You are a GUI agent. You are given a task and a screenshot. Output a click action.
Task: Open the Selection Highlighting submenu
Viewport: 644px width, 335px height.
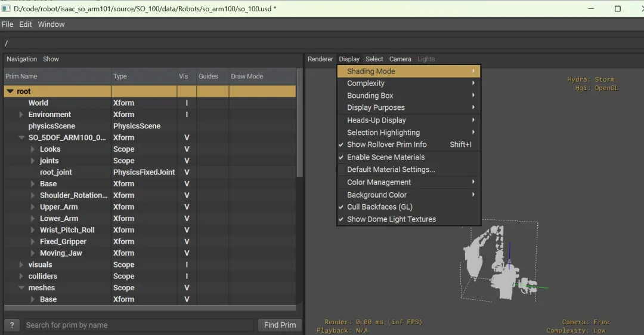(408, 133)
